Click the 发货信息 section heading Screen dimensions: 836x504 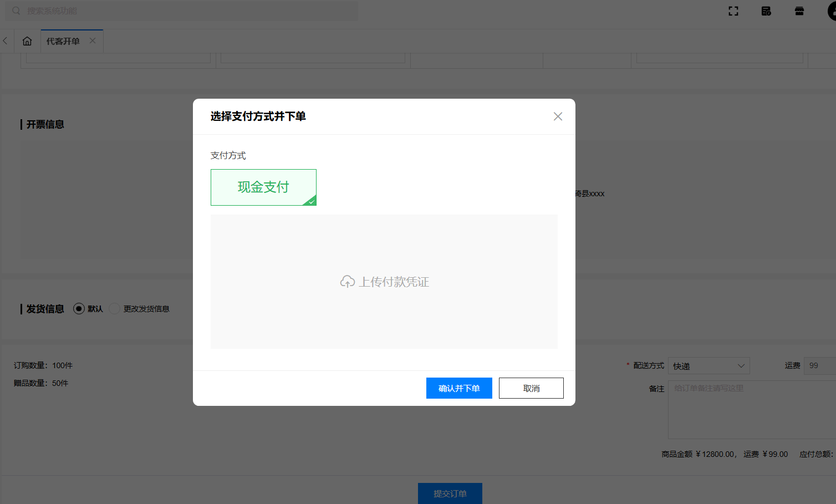(45, 309)
